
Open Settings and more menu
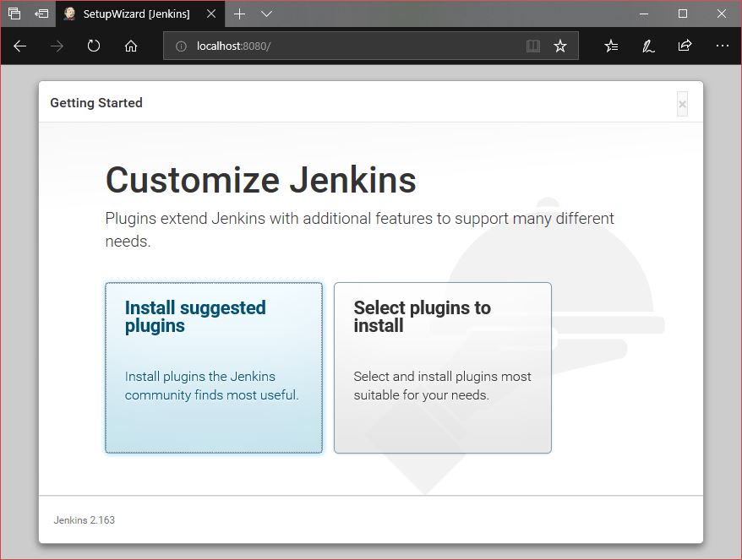pyautogui.click(x=722, y=46)
